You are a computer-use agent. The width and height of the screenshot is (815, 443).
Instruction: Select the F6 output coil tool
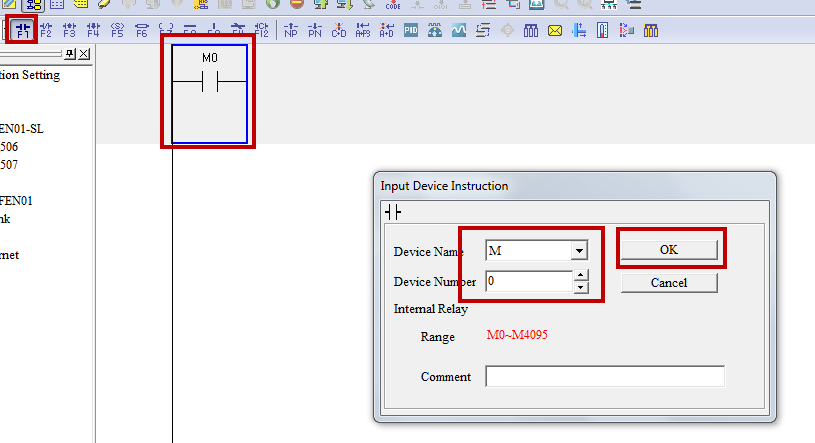(x=141, y=30)
